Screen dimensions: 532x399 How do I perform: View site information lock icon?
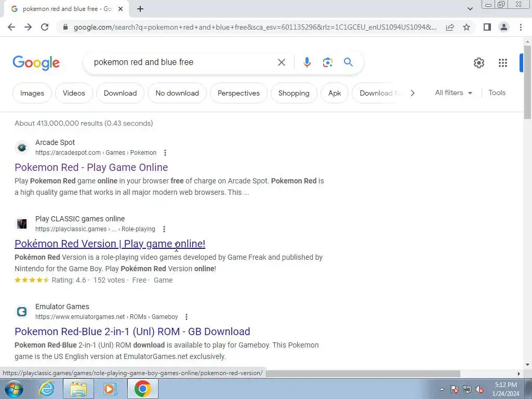pos(65,27)
